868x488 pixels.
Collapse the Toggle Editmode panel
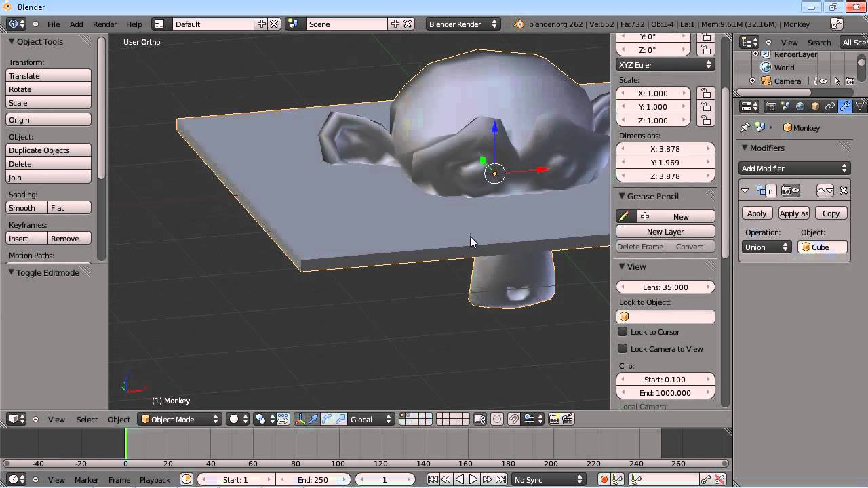[x=12, y=272]
